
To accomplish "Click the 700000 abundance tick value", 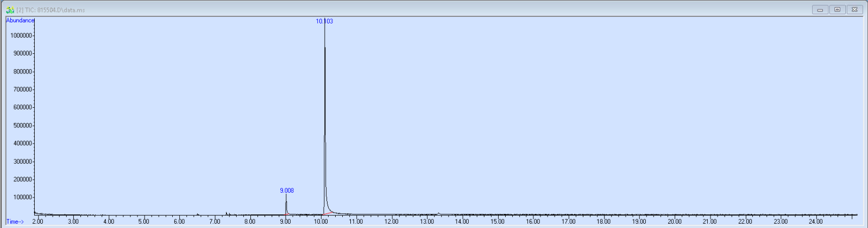I will point(23,89).
